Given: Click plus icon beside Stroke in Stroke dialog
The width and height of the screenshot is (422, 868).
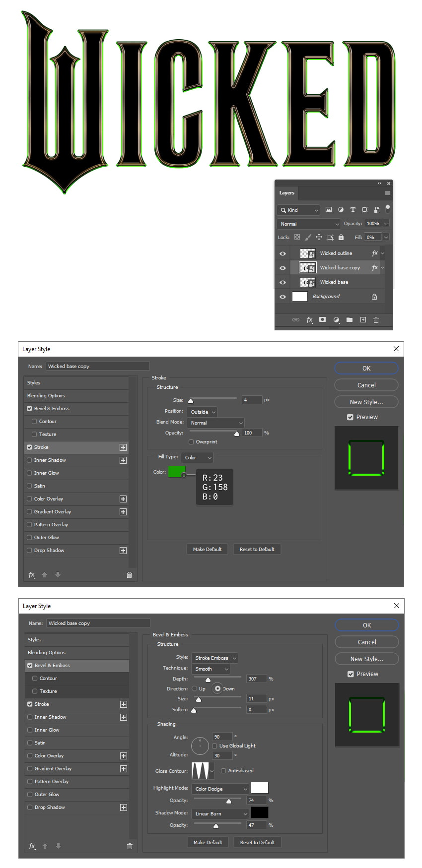Looking at the screenshot, I should (123, 447).
